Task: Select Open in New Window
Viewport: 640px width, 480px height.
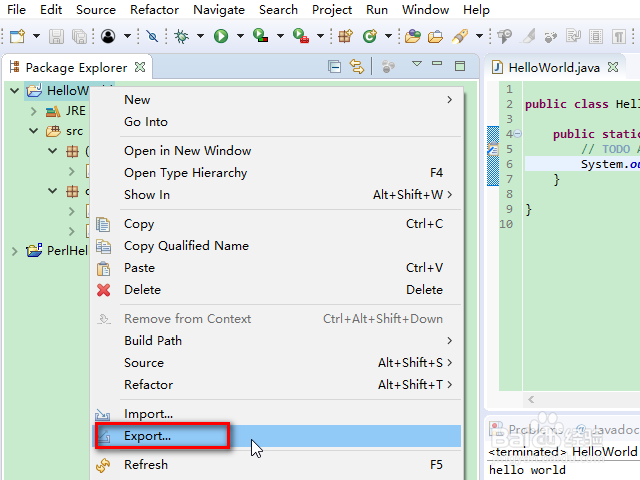Action: point(278,151)
